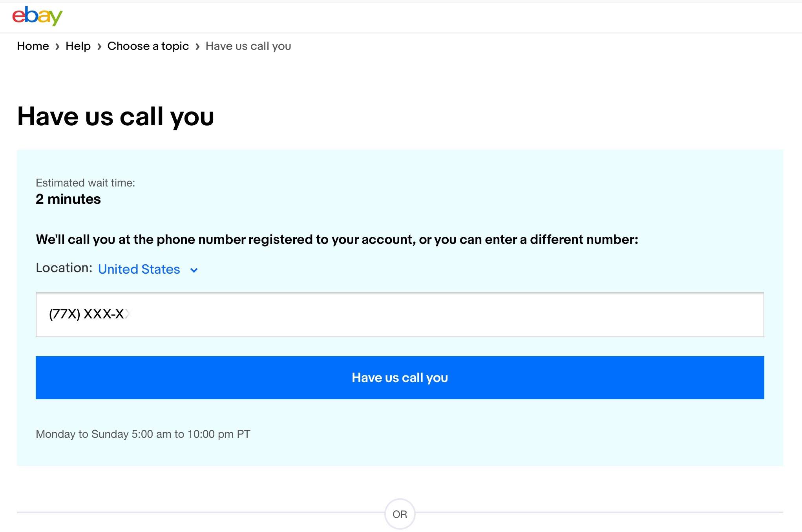
Task: Click the Have us call you page heading
Action: (116, 117)
